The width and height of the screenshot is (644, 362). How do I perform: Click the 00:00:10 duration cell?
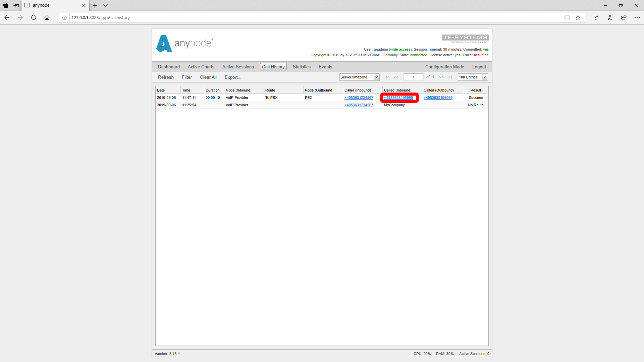(x=213, y=98)
